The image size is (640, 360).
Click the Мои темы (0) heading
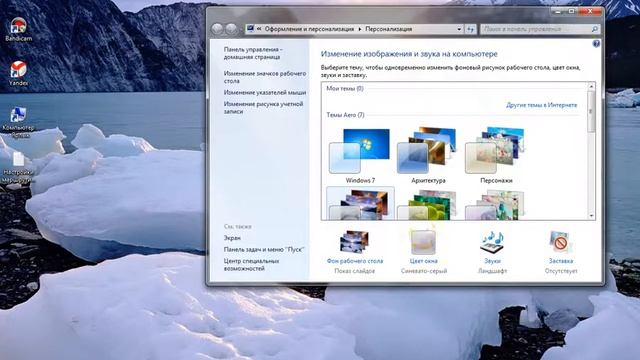click(x=345, y=88)
